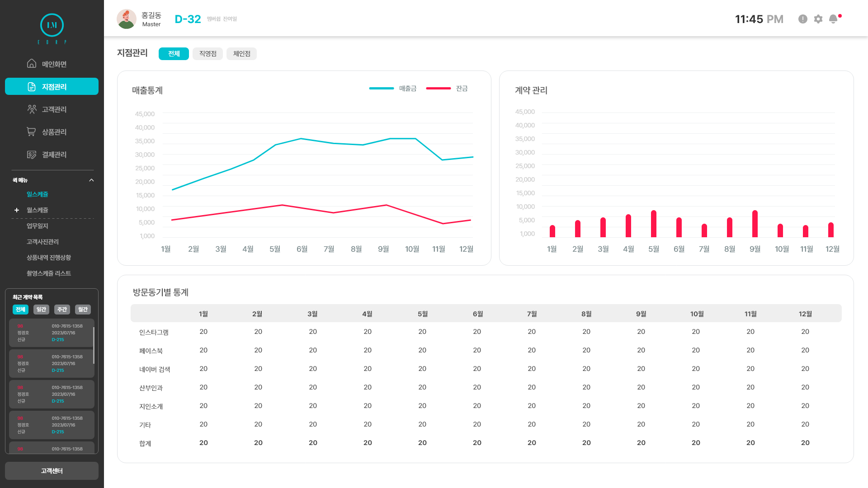
Task: Open the settings gear icon
Action: [818, 19]
